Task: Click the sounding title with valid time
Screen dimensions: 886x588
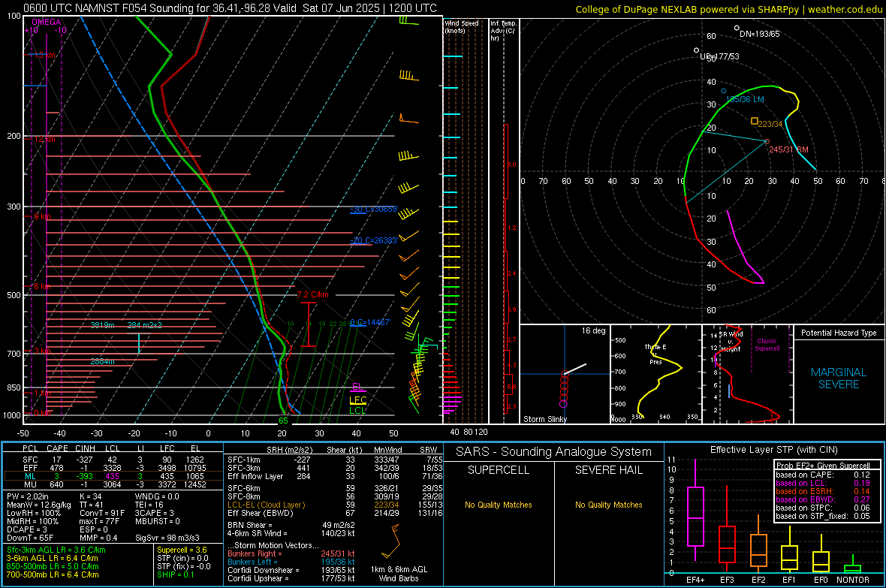Action: click(230, 8)
